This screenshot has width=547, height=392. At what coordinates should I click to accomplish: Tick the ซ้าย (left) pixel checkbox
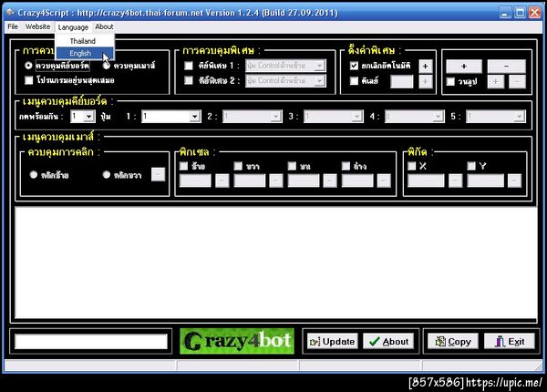click(x=183, y=166)
